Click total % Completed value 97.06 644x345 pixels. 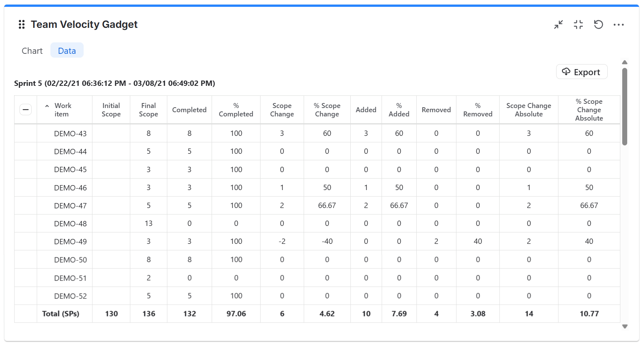(236, 314)
